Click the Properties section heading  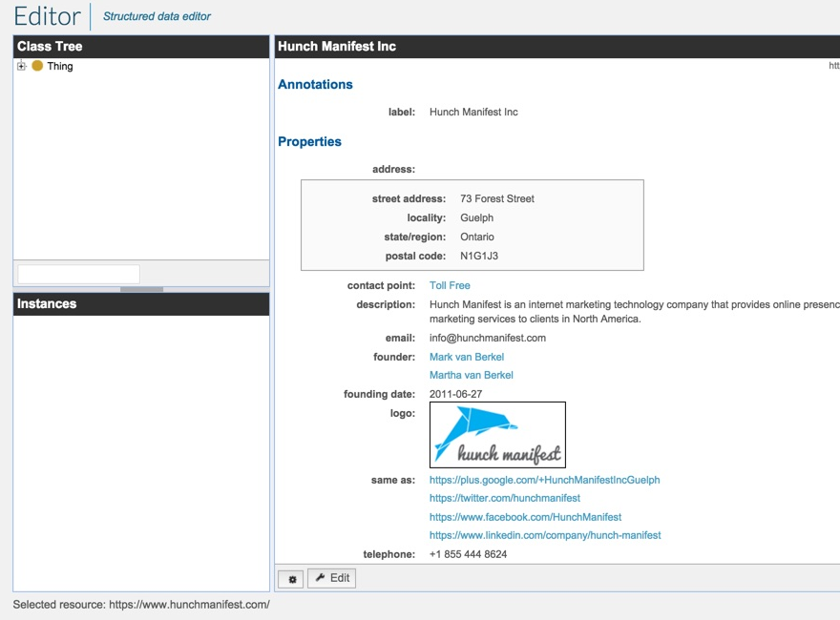point(309,141)
